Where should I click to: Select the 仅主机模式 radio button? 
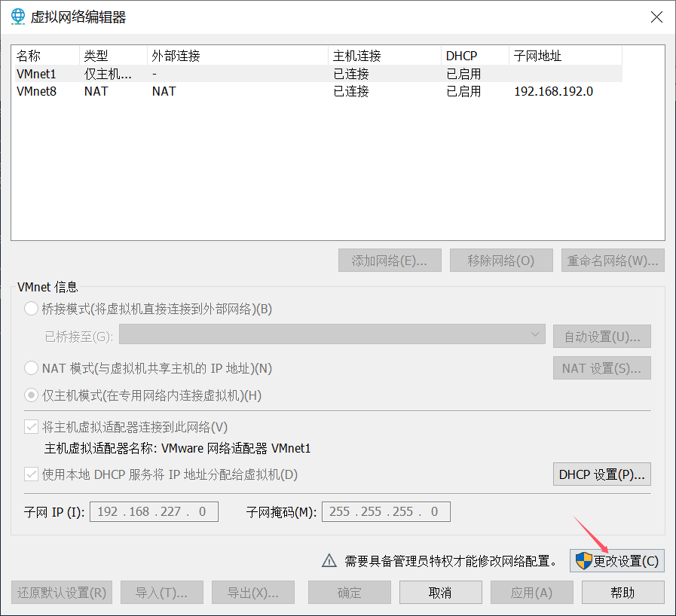(31, 395)
